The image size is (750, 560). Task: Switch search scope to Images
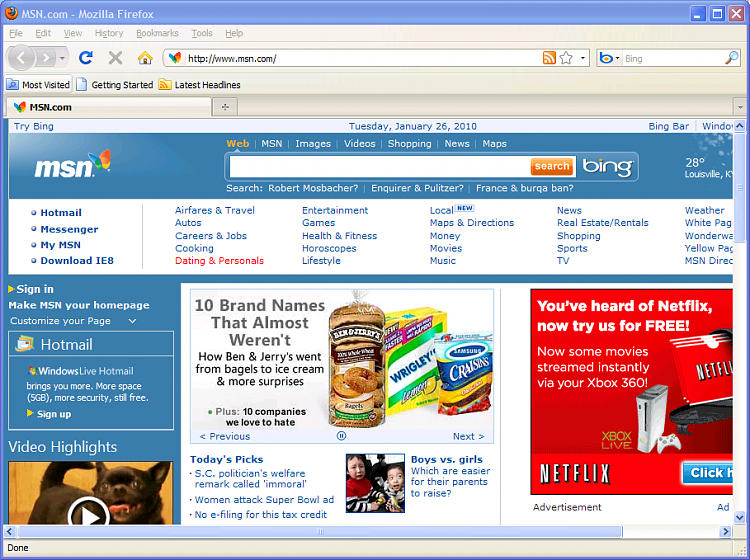pyautogui.click(x=313, y=143)
